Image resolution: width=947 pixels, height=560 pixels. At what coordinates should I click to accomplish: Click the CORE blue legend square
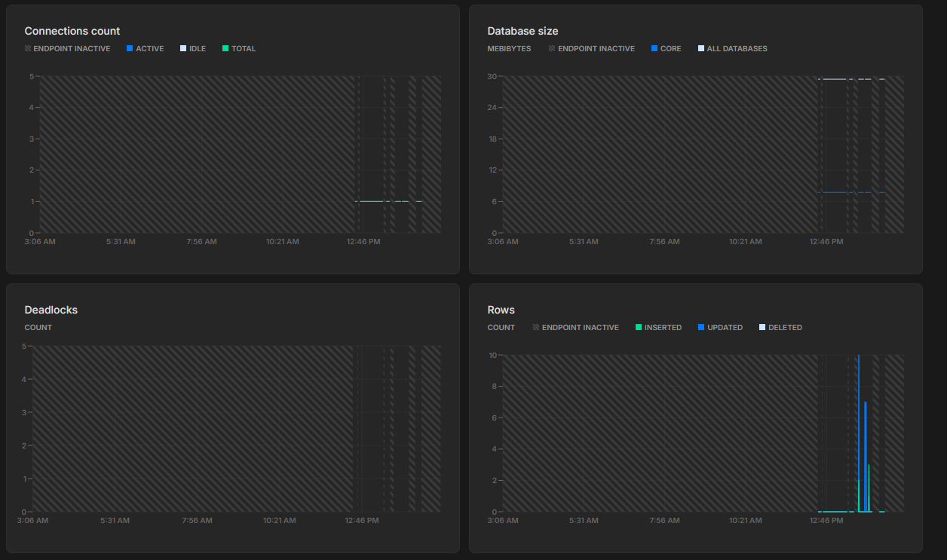pyautogui.click(x=654, y=48)
